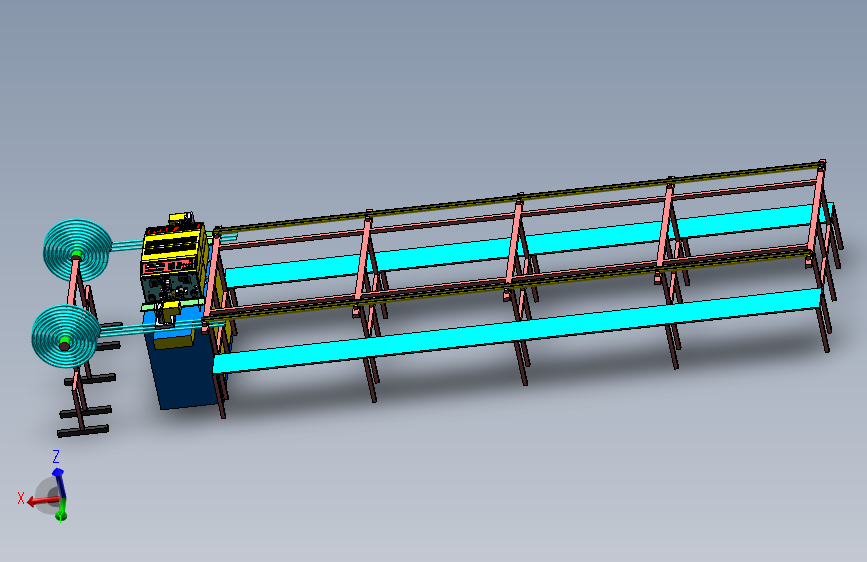867x562 pixels.
Task: Select the lower front cyan collecting tray
Action: [515, 331]
